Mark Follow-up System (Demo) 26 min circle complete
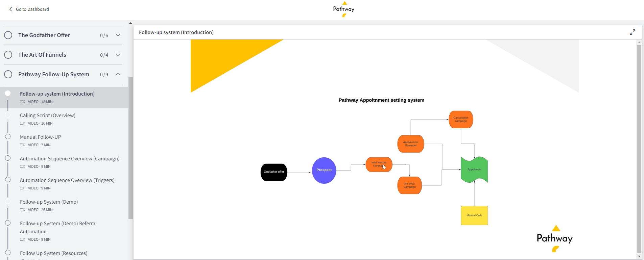 click(x=8, y=201)
